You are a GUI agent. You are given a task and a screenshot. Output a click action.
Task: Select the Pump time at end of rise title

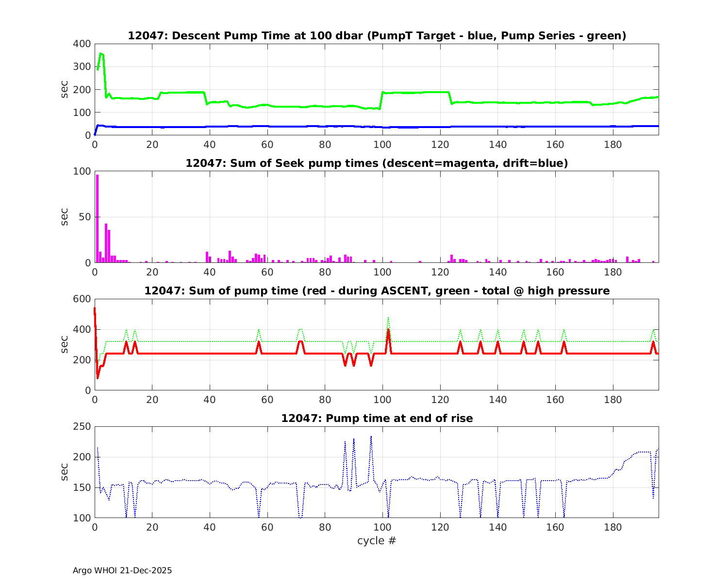pos(377,418)
